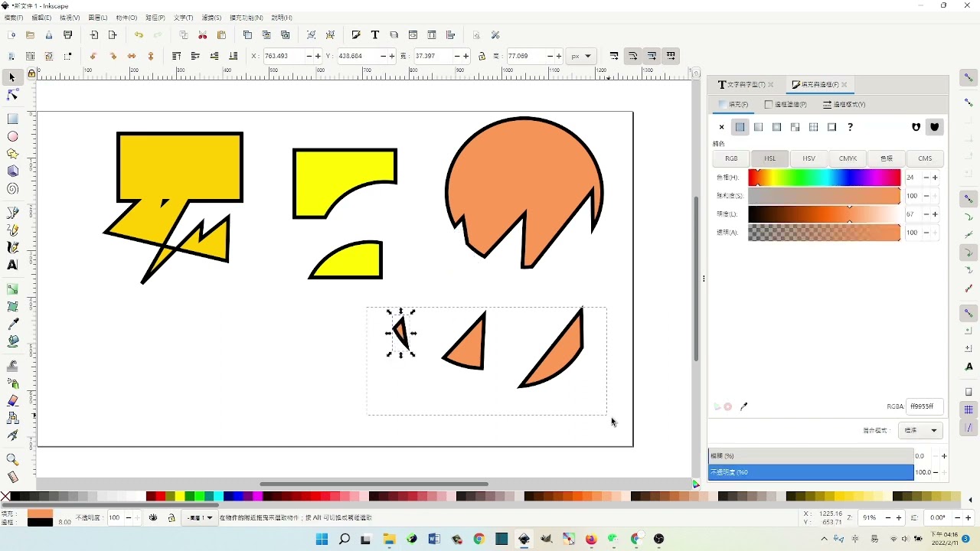This screenshot has width=980, height=551.
Task: Open the 文字(T) Text menu
Action: coord(184,18)
